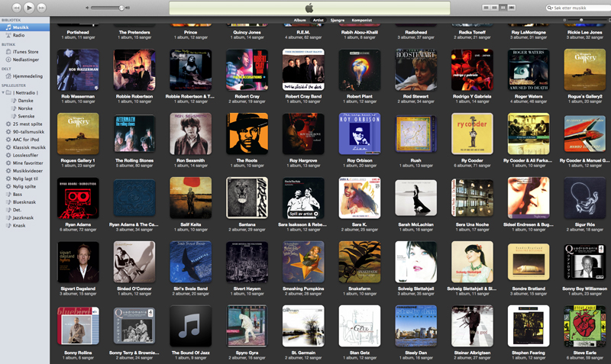Click the previous track rewind button
Viewport: 611px width, 364px height.
[16, 8]
